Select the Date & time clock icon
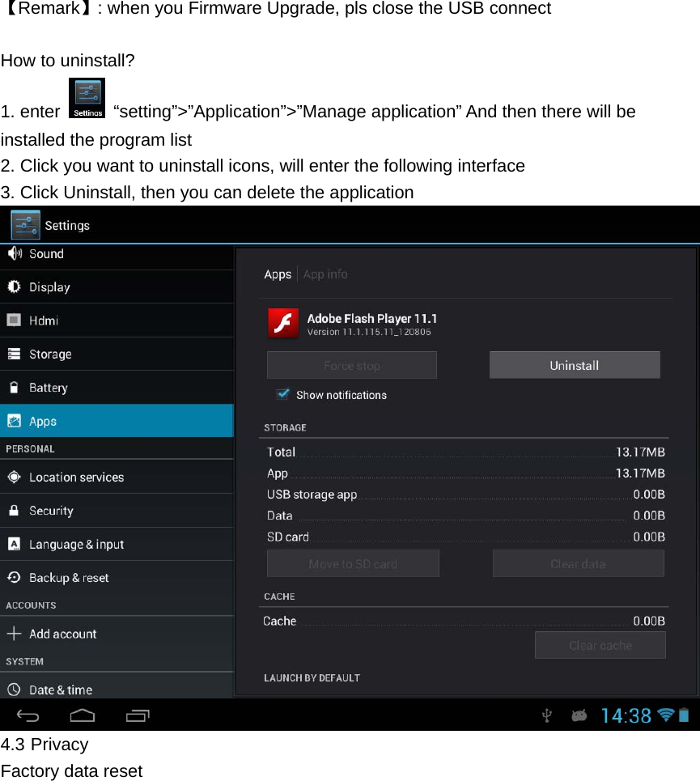Viewport: 700px width, 781px height. (14, 690)
